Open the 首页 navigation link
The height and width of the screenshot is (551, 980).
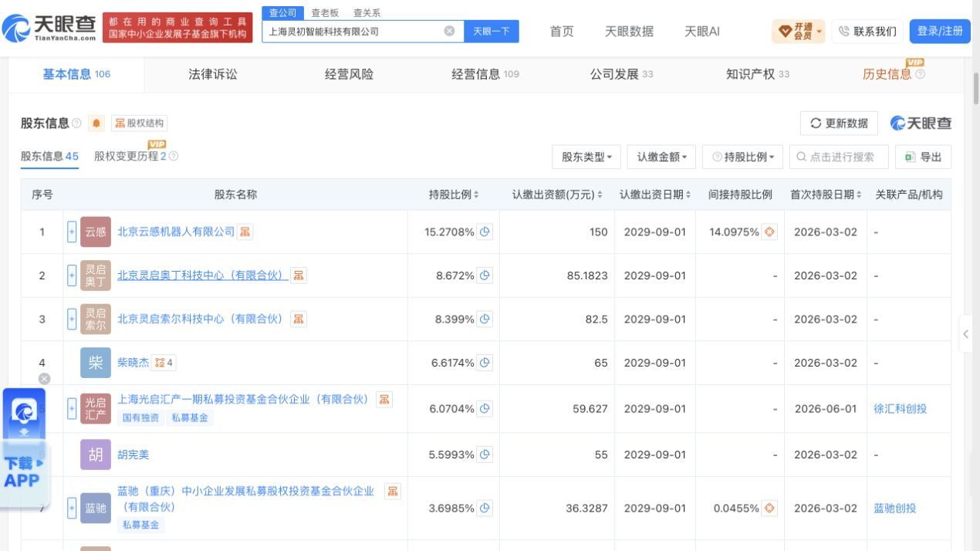562,31
